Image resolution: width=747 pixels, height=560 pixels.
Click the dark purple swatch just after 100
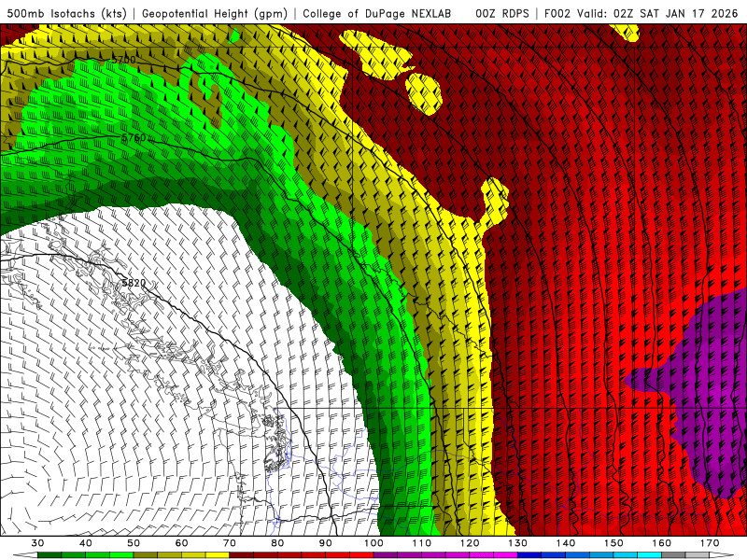[x=386, y=556]
